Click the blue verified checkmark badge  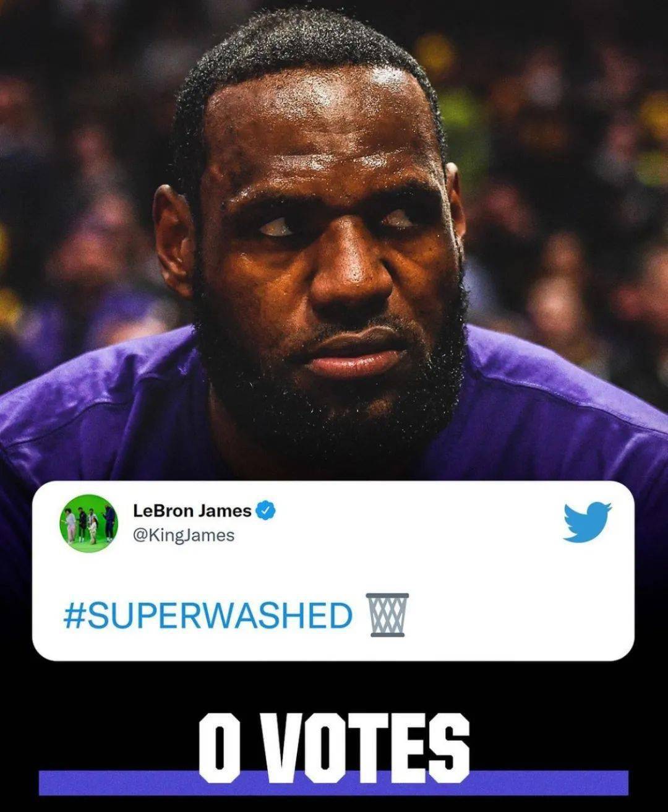coord(266,511)
